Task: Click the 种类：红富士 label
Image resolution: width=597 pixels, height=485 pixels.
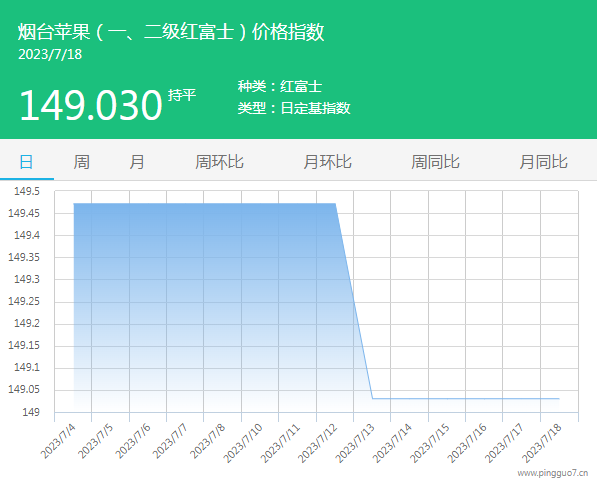Action: pyautogui.click(x=280, y=86)
